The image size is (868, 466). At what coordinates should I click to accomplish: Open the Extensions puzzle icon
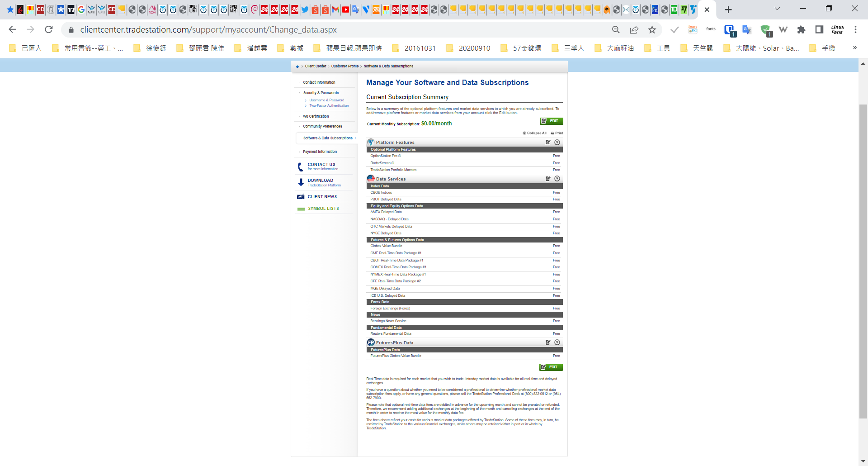tap(801, 29)
